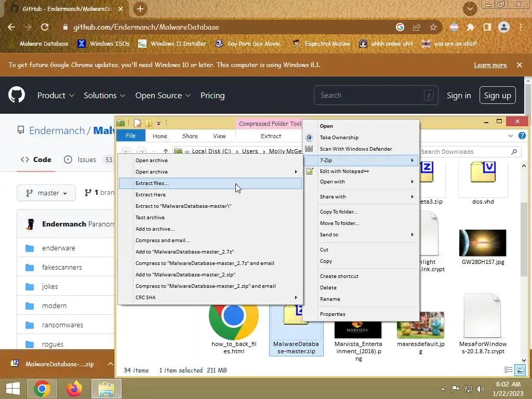Viewport: 532px width, 399px height.
Task: Show hidden tray icons arrow
Action: [x=443, y=389]
